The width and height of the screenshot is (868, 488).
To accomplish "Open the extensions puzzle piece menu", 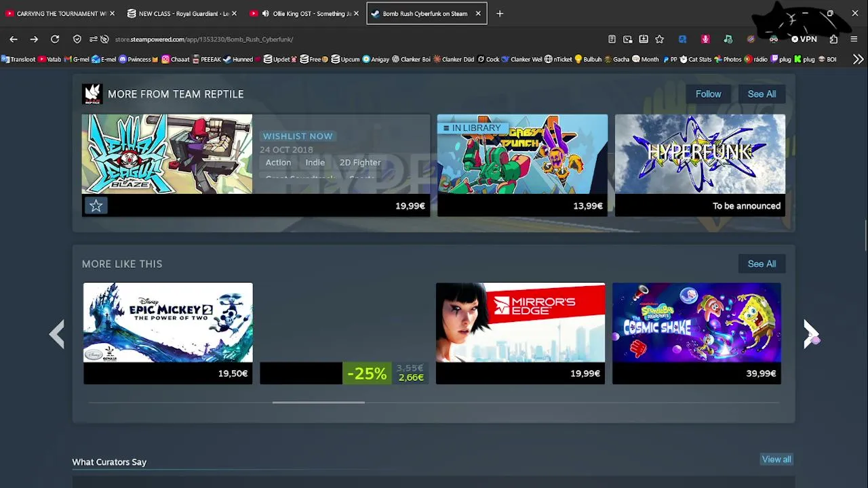I will 833,39.
